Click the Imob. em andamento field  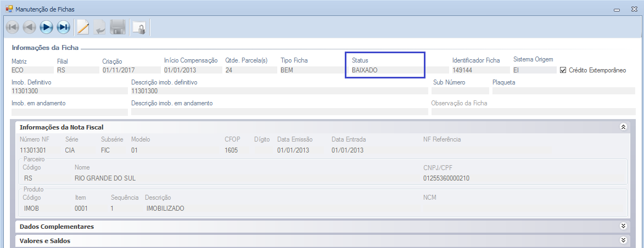(70, 112)
